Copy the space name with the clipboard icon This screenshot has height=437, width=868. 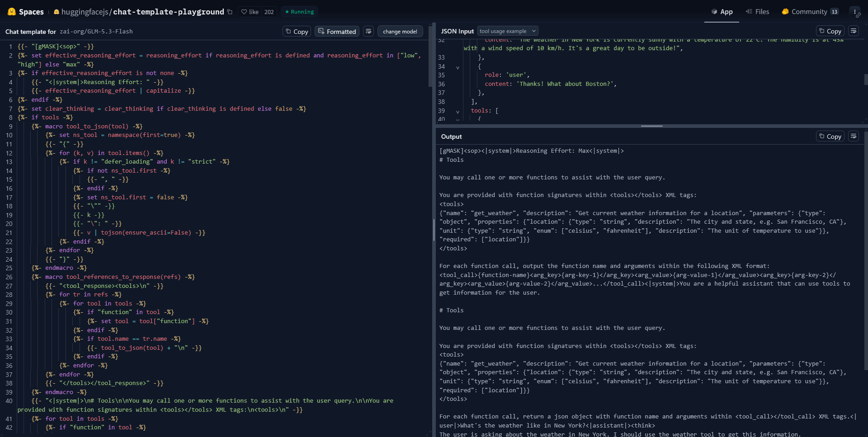pos(230,12)
